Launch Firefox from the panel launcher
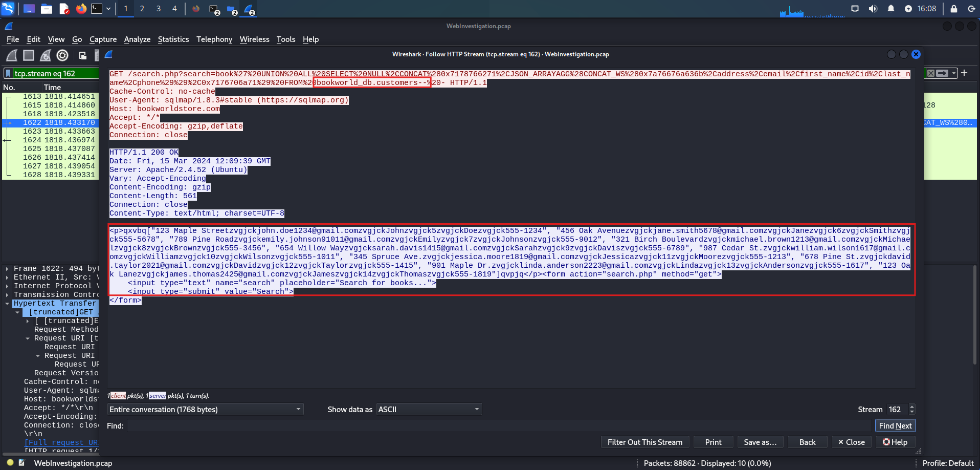This screenshot has width=980, height=470. [81, 9]
